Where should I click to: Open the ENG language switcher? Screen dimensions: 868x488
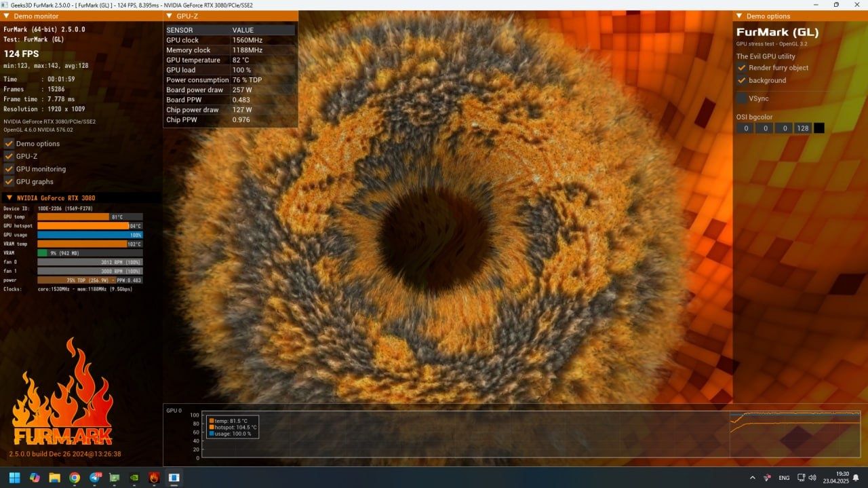[784, 478]
